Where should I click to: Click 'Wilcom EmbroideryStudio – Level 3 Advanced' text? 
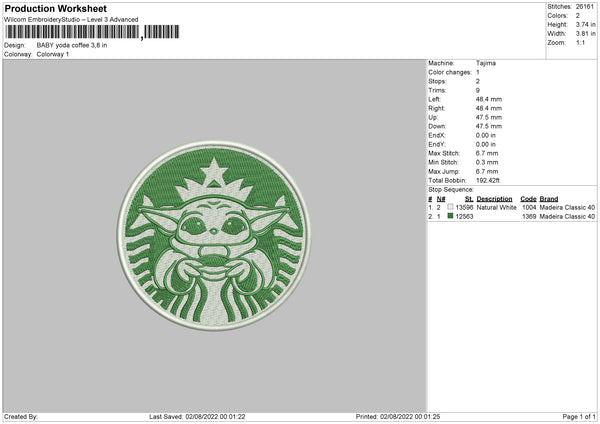pyautogui.click(x=71, y=20)
